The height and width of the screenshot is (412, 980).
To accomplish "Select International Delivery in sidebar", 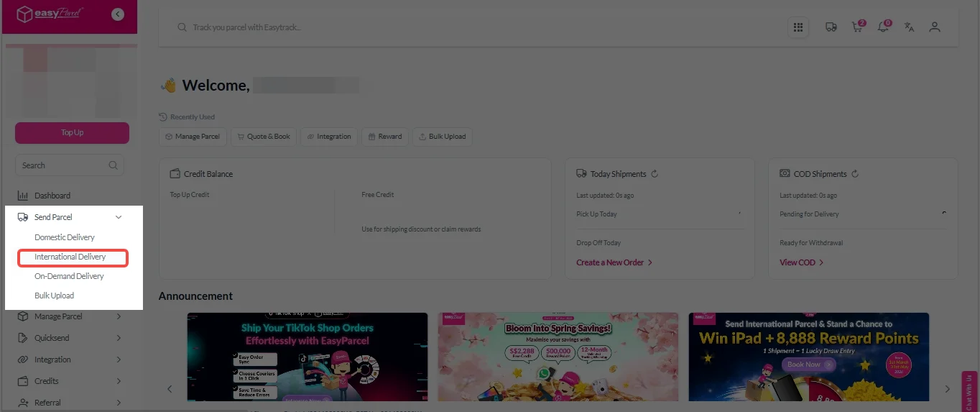I will click(70, 257).
